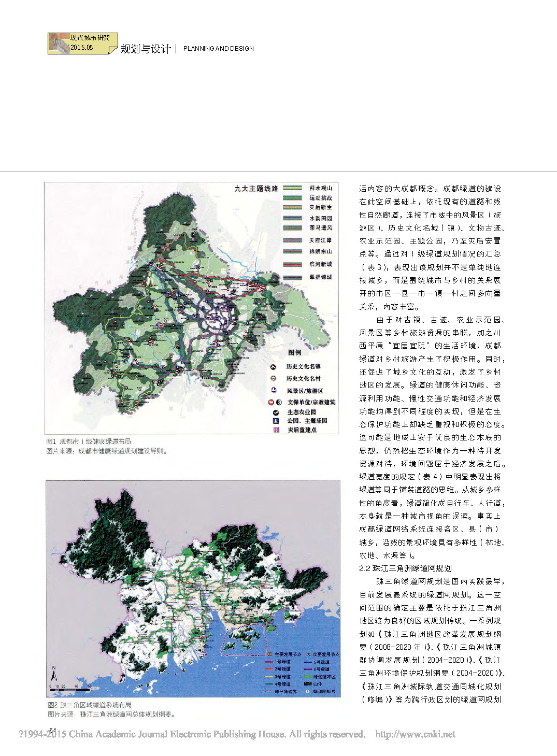Click the 天府江岸 magenta route swatch
This screenshot has height=756, width=557.
[x=292, y=240]
